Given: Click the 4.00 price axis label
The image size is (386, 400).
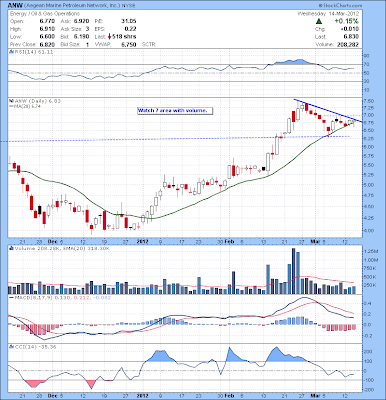Looking at the screenshot, I should (369, 231).
